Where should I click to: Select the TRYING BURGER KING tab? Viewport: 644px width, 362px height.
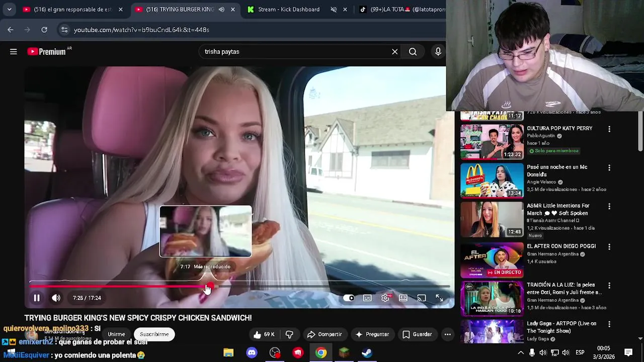tap(175, 9)
